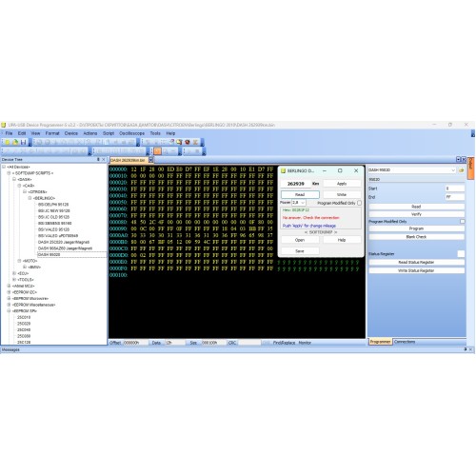Open the Actions menu
The image size is (476, 476).
click(x=90, y=133)
